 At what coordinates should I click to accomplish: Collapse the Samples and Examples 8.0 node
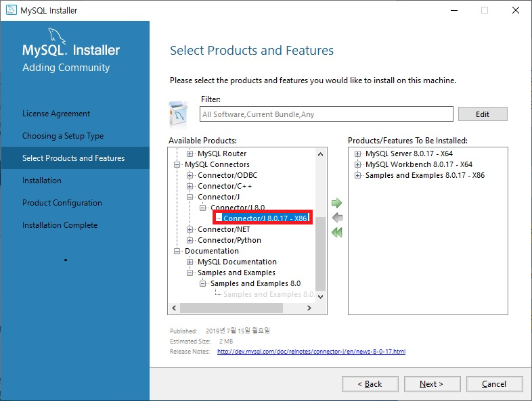(x=202, y=284)
